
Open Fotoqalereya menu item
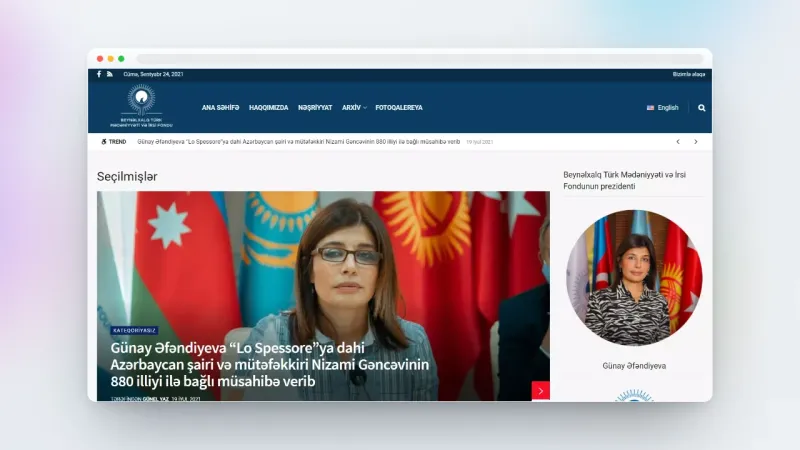(398, 108)
